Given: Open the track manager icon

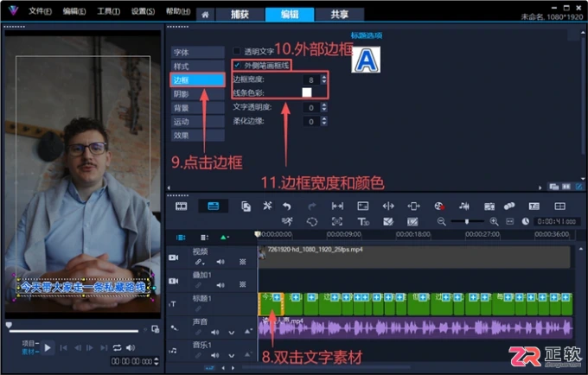Looking at the screenshot, I should pos(204,238).
